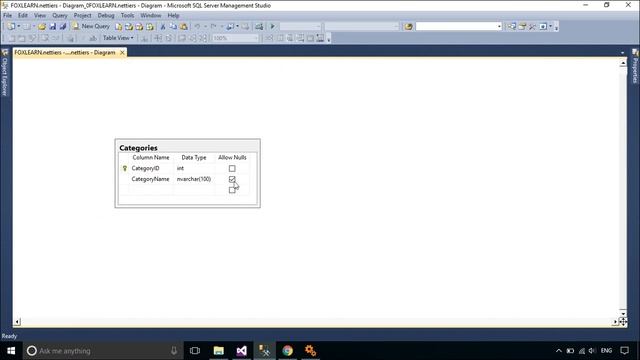Toggle Allow Nulls for CategoryID
This screenshot has width=640, height=360.
click(x=232, y=169)
